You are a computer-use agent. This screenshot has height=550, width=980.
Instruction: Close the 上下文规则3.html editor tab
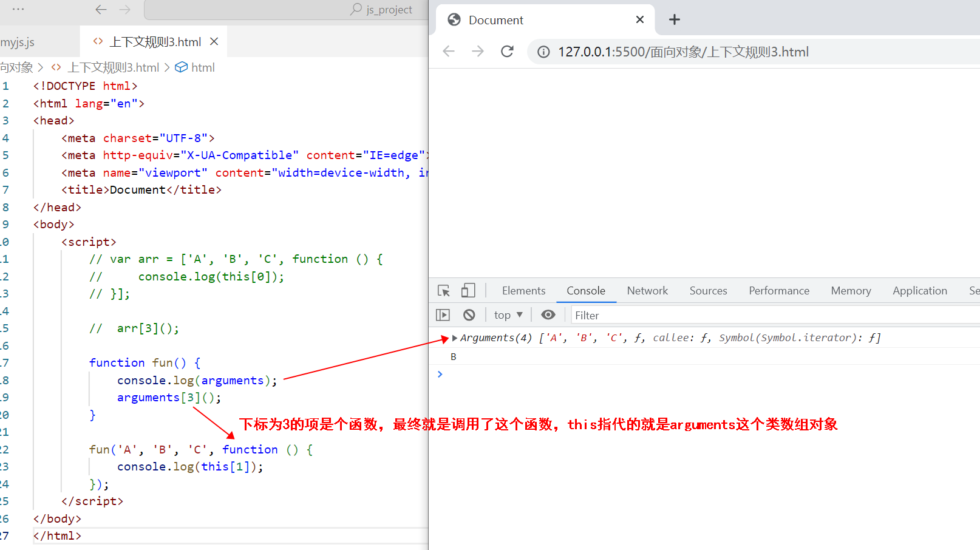[x=214, y=42]
